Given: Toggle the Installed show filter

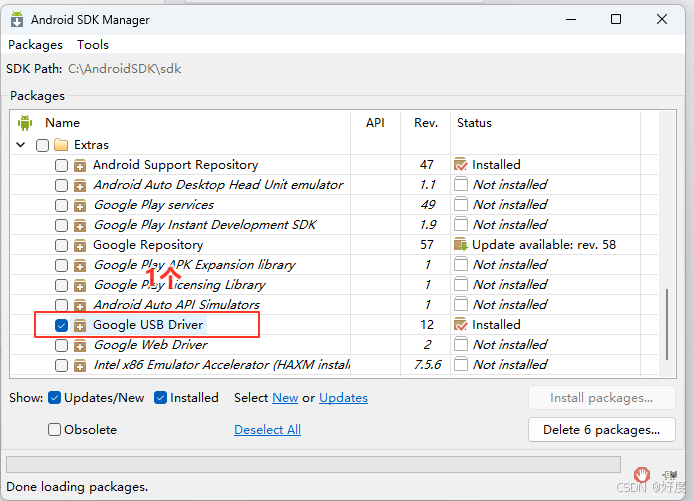Looking at the screenshot, I should click(160, 398).
